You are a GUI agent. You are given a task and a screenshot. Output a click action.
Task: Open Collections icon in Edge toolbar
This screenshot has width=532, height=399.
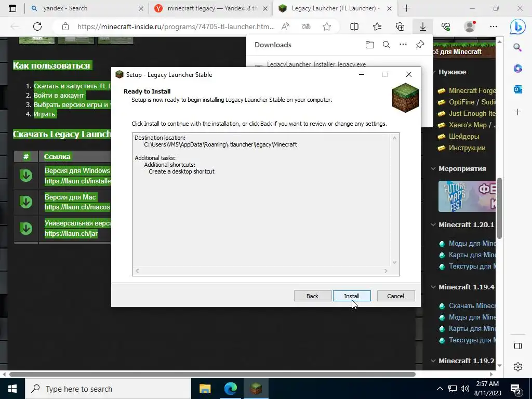[x=400, y=26]
